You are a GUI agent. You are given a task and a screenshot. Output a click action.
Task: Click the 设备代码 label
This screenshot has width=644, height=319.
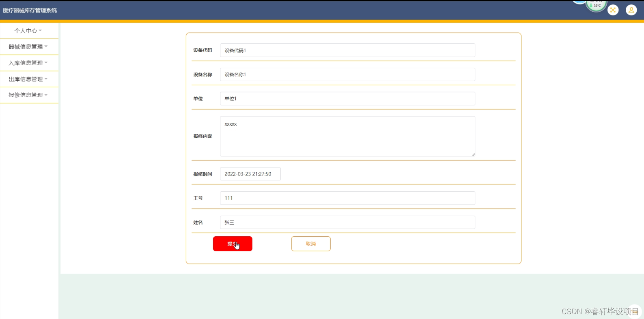(x=202, y=50)
